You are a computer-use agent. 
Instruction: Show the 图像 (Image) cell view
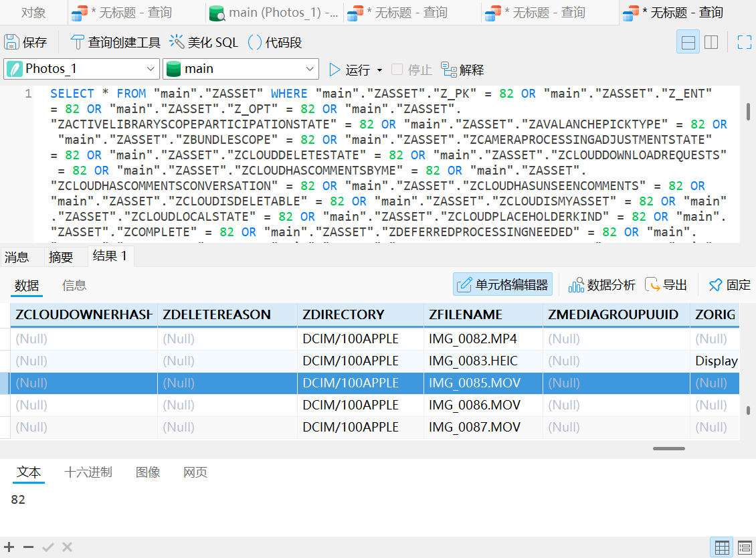[148, 472]
